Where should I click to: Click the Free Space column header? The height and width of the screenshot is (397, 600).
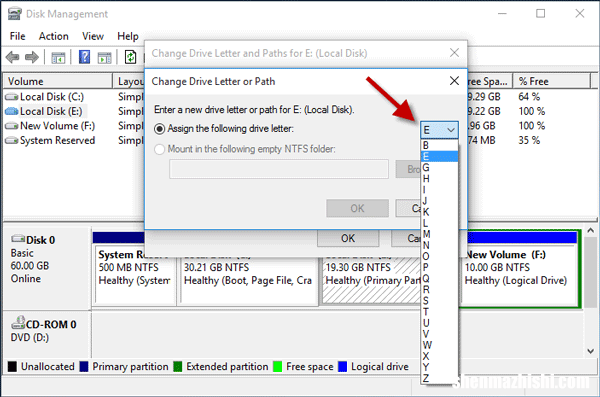[x=489, y=81]
